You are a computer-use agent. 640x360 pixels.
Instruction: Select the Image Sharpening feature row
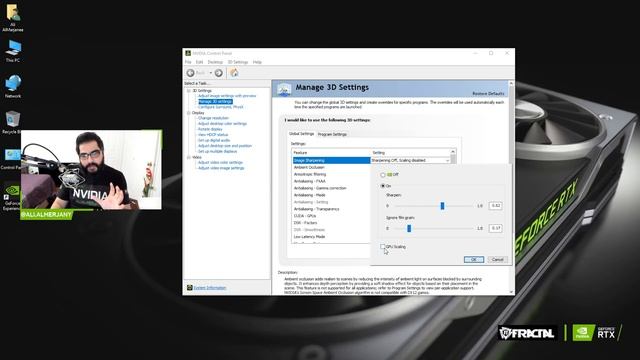coord(331,160)
